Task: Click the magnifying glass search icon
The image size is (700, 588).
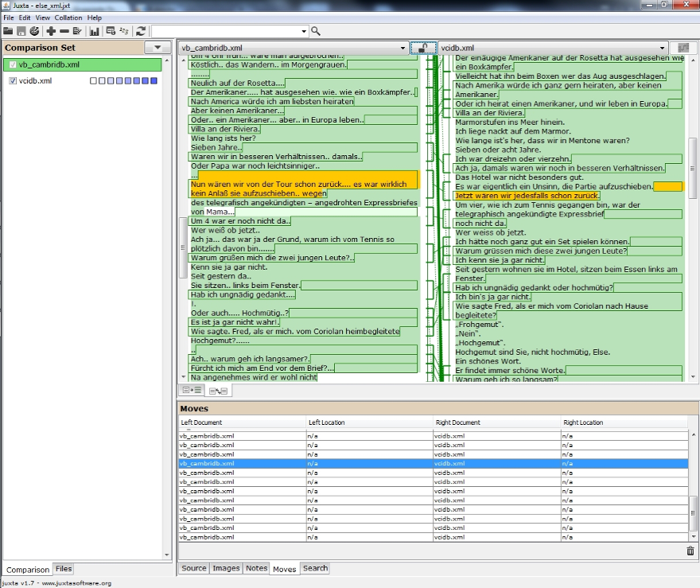Action: tap(316, 31)
